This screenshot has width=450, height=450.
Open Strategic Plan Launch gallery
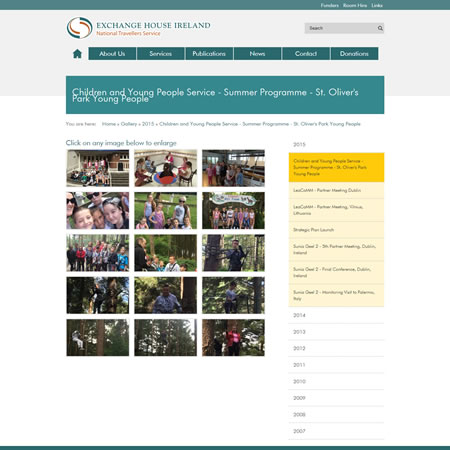pos(336,230)
